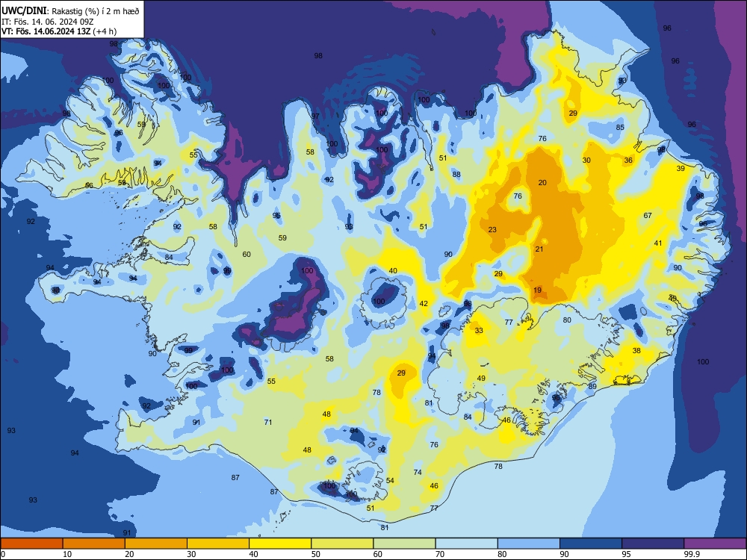Viewport: 747px width, 560px height.
Task: Pick the bright yellow 40–50 legend swatch
Action: [280, 544]
